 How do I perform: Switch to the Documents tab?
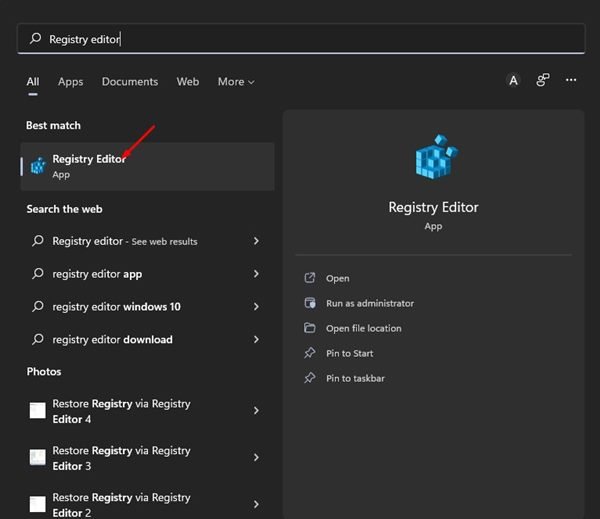coord(130,82)
